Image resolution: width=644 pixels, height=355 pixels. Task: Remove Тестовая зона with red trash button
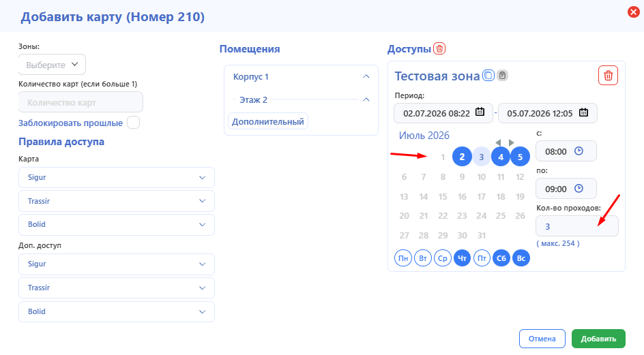point(608,76)
